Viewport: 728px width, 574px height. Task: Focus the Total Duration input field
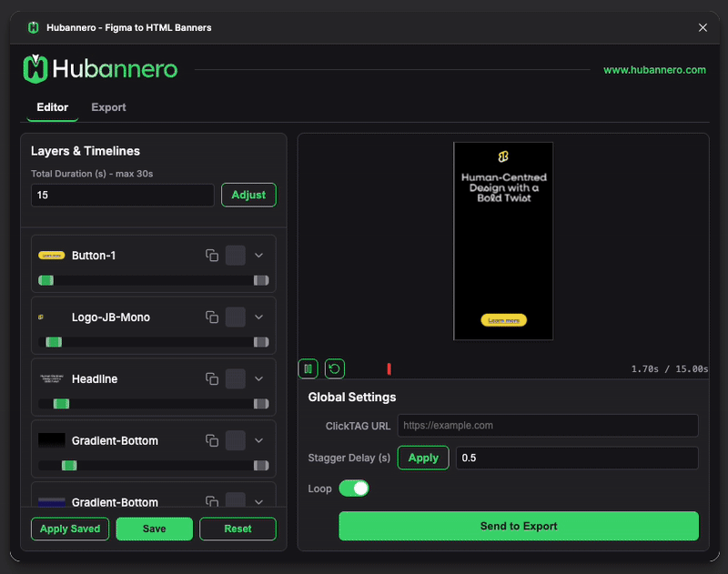[x=123, y=195]
